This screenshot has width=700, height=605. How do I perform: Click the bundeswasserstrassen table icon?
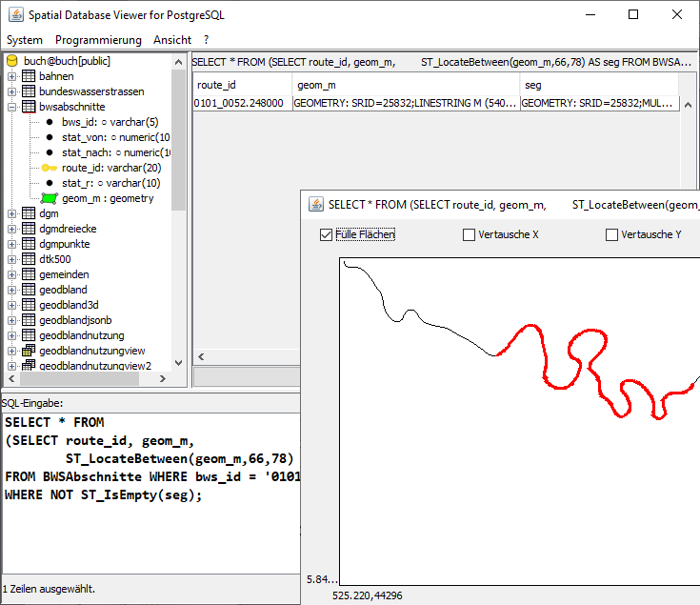pyautogui.click(x=29, y=91)
